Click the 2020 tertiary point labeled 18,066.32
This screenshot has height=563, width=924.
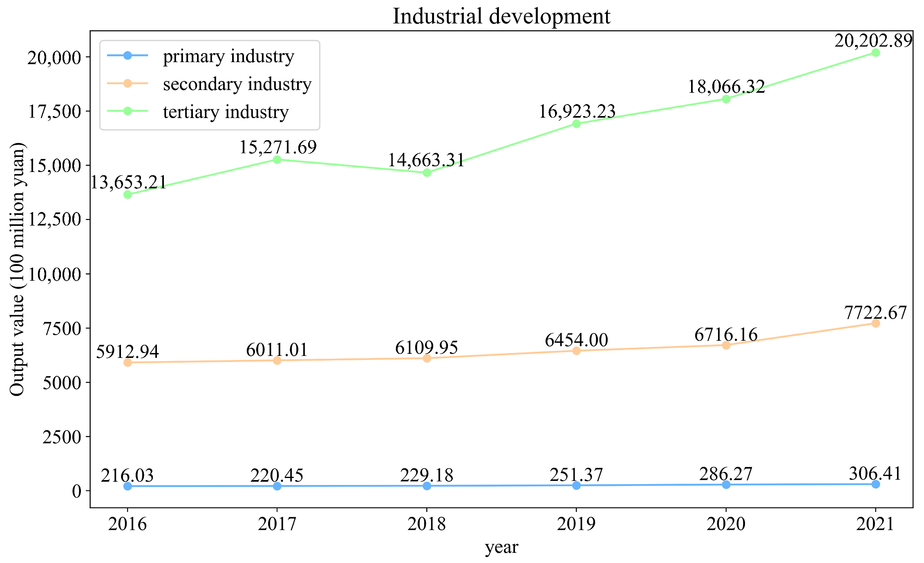(x=726, y=99)
